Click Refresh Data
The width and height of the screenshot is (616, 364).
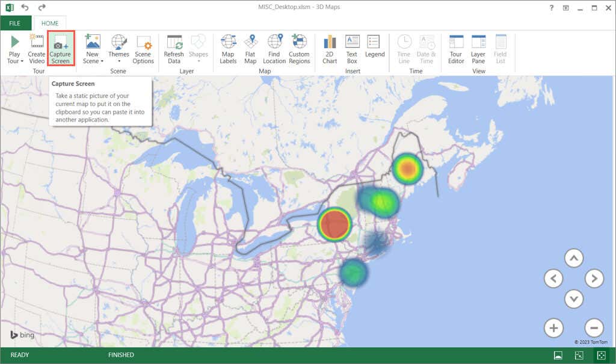tap(174, 49)
